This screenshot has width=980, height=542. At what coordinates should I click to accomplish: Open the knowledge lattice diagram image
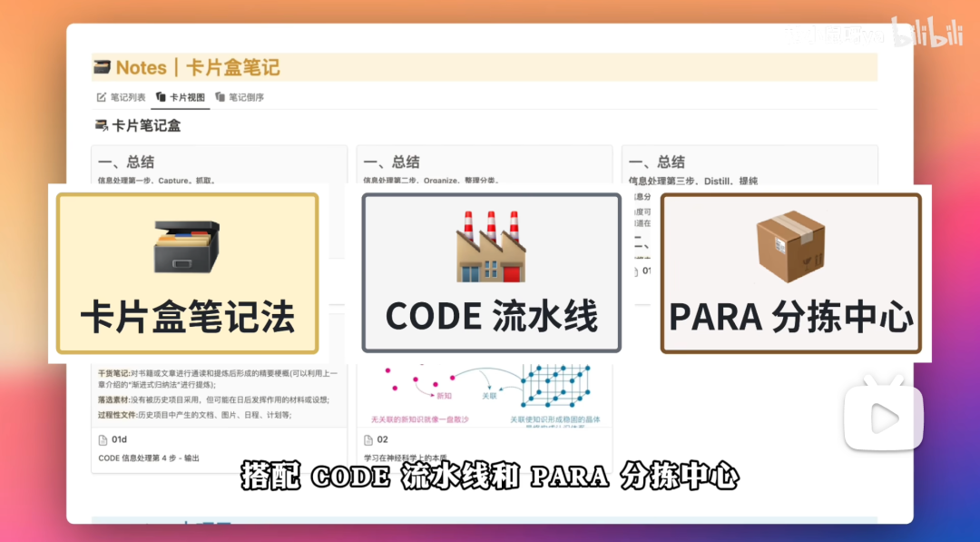[485, 396]
